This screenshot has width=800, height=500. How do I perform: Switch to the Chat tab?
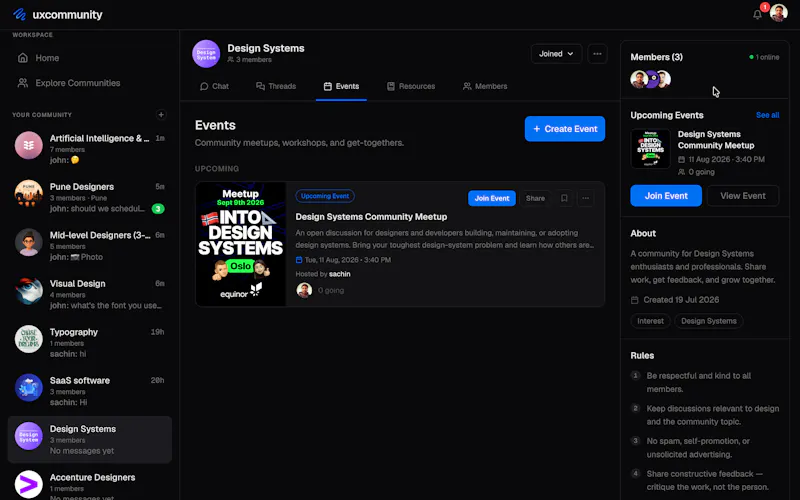214,86
